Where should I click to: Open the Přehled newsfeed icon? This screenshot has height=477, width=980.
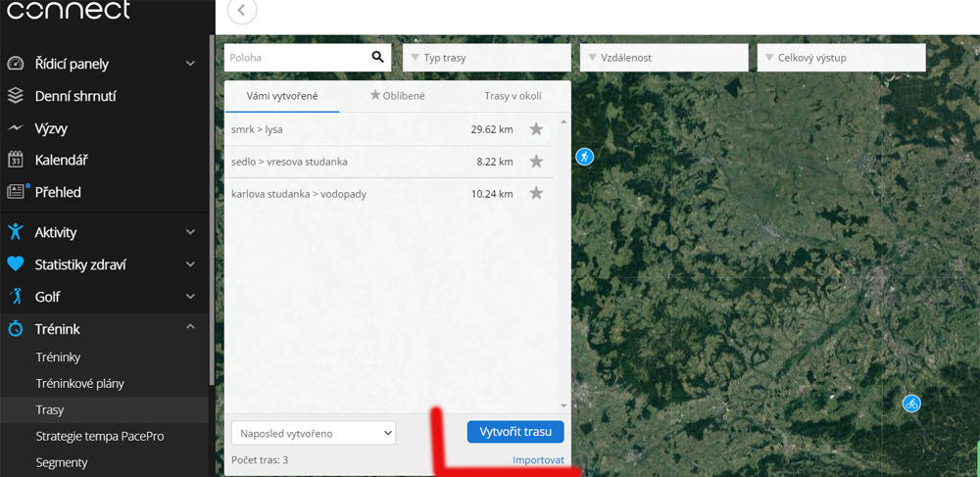pos(17,191)
